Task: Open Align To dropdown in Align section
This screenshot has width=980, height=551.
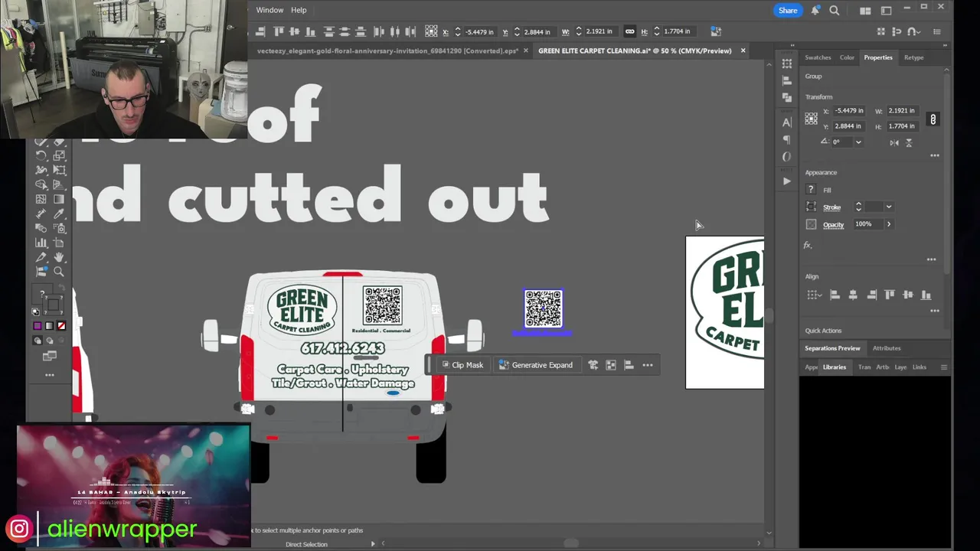Action: (813, 295)
